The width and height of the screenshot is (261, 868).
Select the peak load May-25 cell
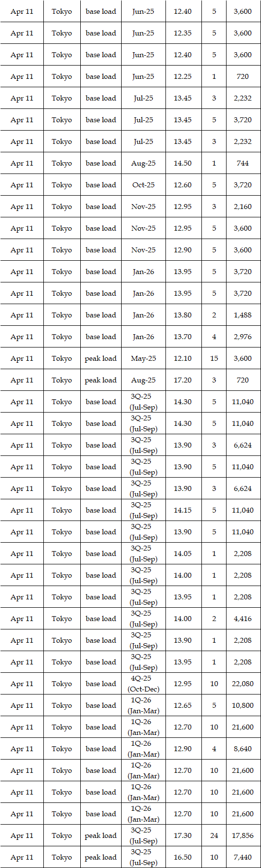143,358
